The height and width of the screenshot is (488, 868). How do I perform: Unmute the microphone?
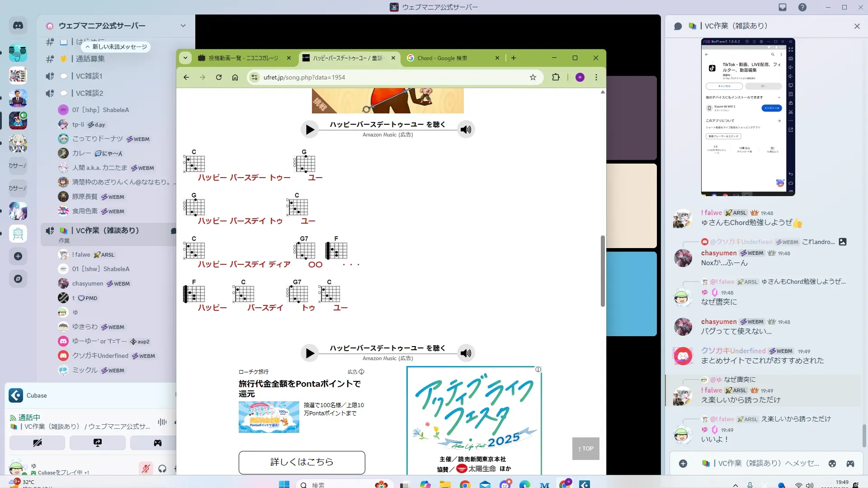[146, 469]
